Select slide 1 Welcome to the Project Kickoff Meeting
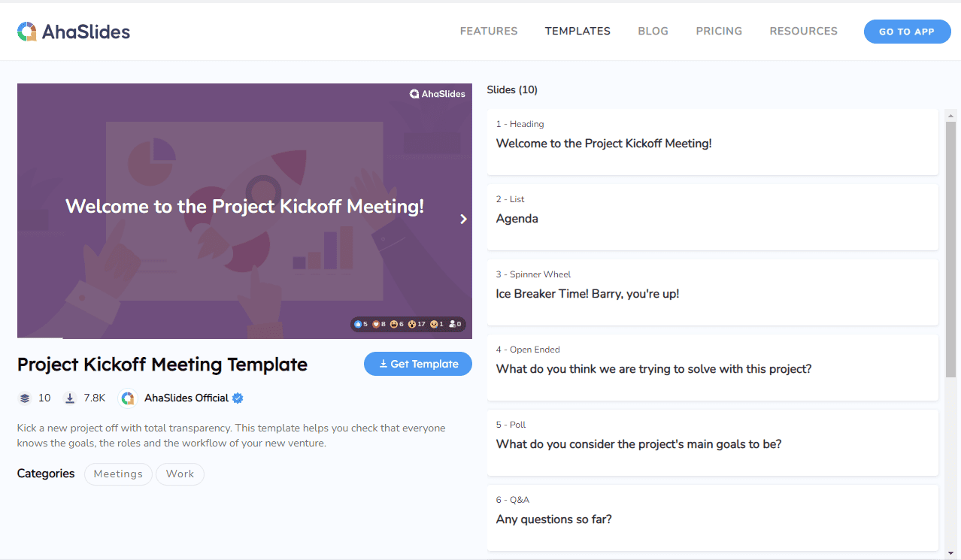 pos(713,142)
